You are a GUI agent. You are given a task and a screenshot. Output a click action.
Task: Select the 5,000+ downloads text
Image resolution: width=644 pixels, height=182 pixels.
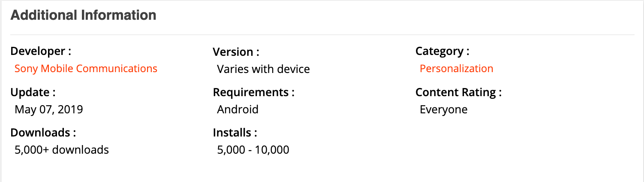click(62, 150)
